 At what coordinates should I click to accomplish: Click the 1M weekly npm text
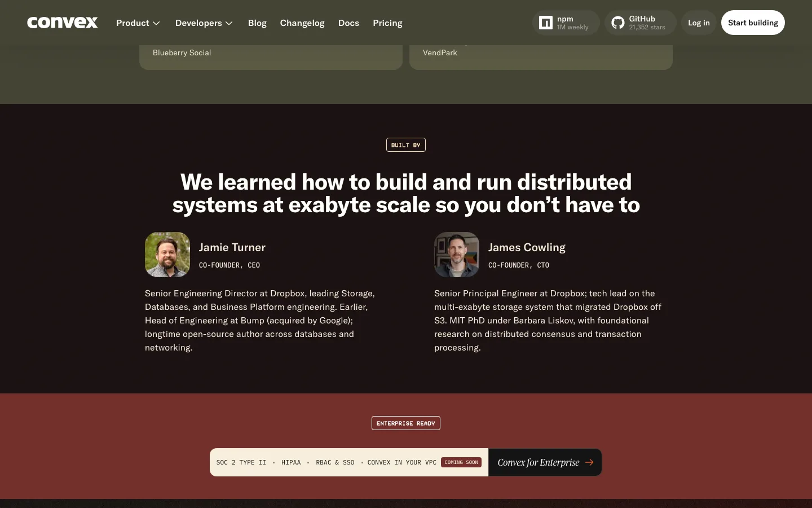pyautogui.click(x=573, y=27)
